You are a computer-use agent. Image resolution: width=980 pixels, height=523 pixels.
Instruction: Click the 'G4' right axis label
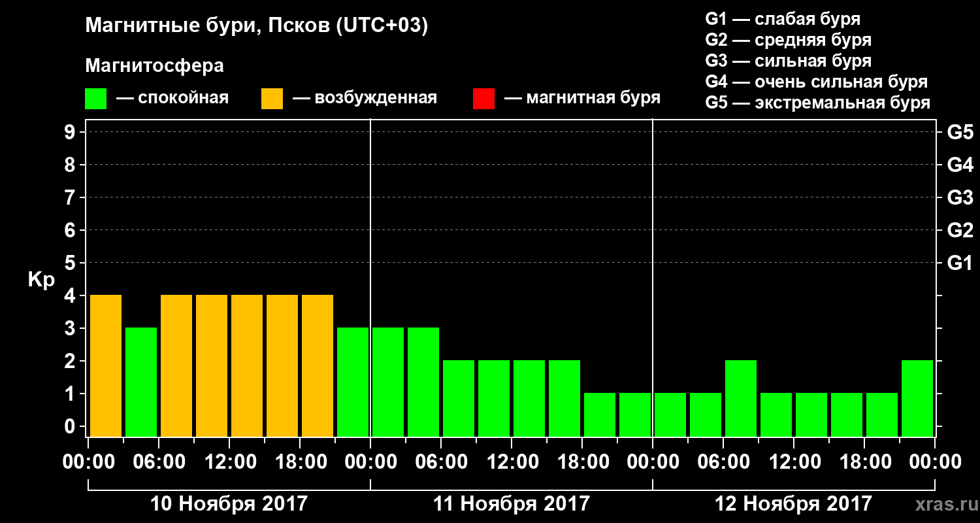(960, 165)
